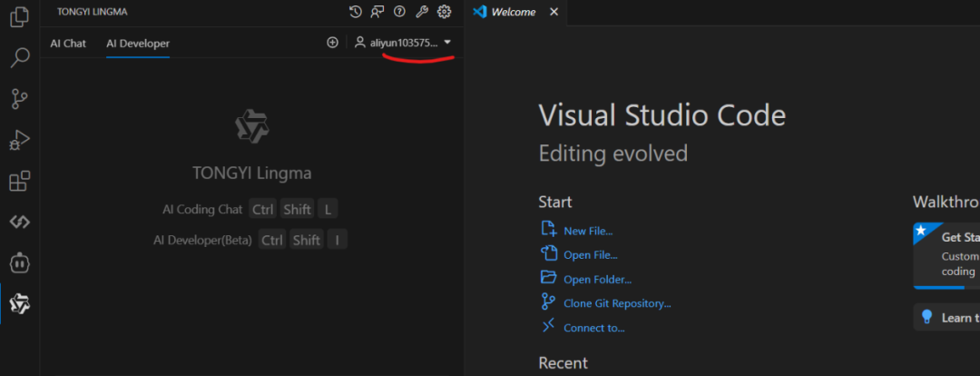Screen dimensions: 980x376
Task: Click the VS Code logo on Welcome tab
Action: [x=479, y=12]
